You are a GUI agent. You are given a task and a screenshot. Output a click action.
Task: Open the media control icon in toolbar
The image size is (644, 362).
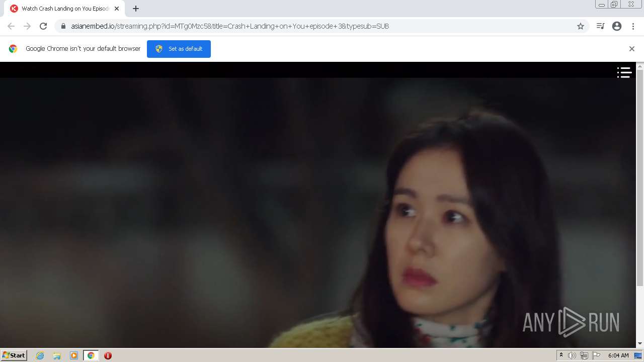pos(600,26)
